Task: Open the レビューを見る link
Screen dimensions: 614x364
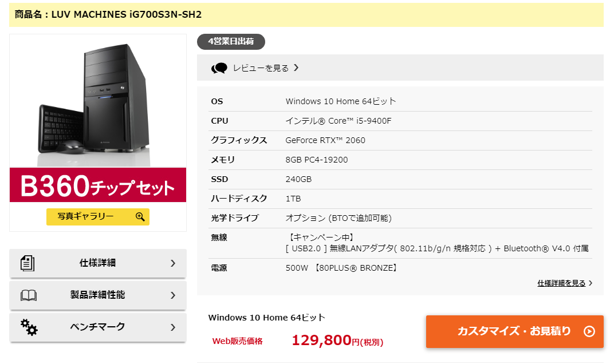Action: [x=261, y=68]
